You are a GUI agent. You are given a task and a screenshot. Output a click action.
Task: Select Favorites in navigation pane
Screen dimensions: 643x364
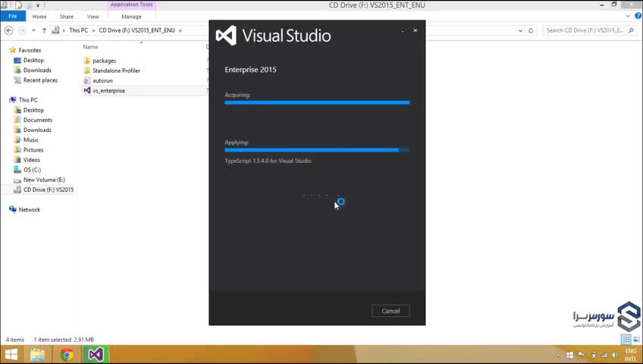pos(30,50)
